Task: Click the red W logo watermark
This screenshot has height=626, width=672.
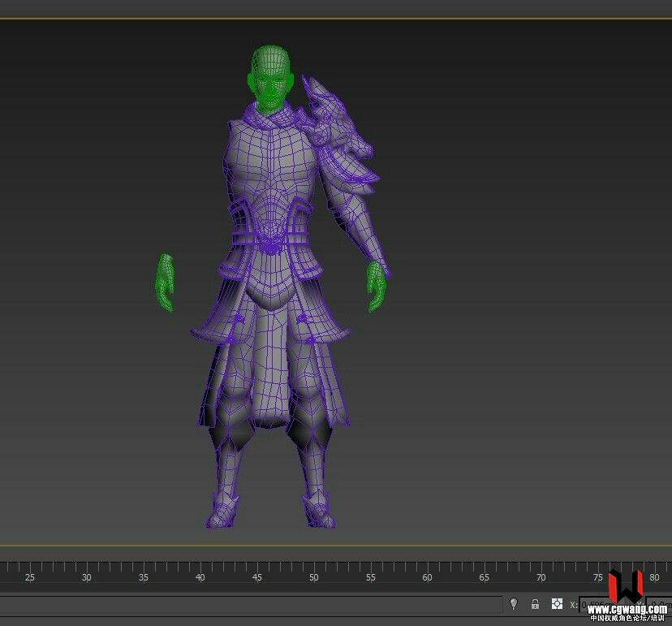Action: [x=626, y=585]
